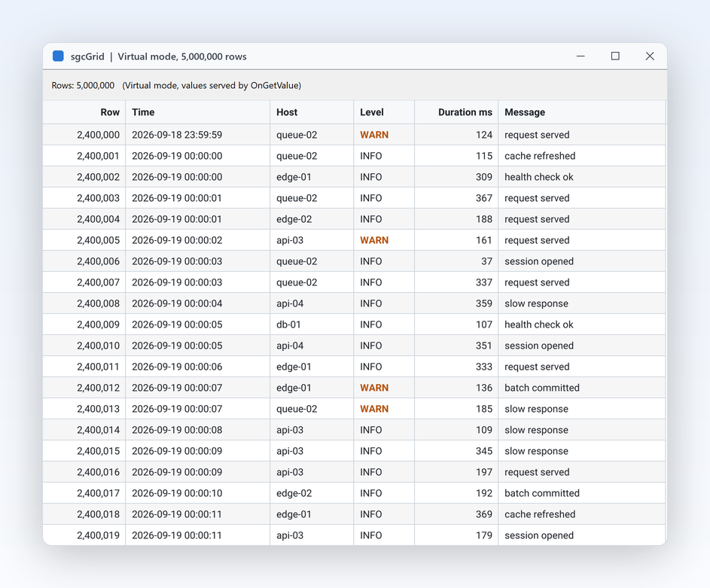This screenshot has height=588, width=710.
Task: Click time cell 2026-09-19 00:00:04
Action: tap(197, 303)
